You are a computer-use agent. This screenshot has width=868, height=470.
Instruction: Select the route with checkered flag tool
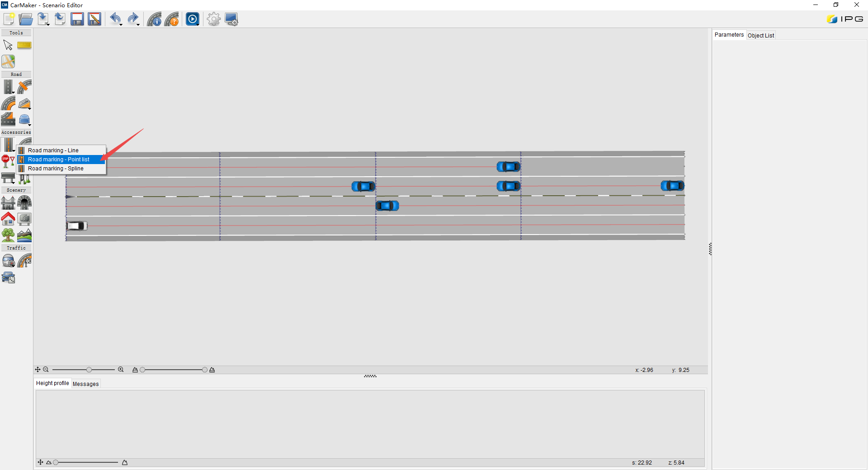click(24, 260)
